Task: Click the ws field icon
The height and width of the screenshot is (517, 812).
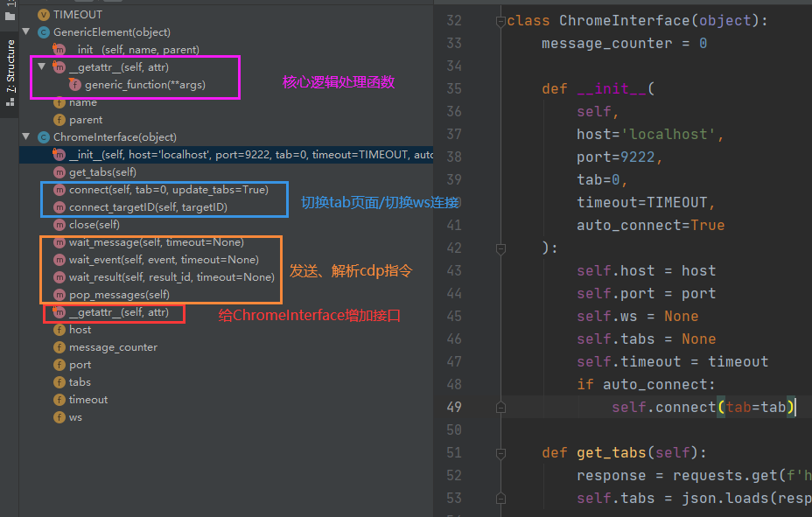Action: coord(59,417)
